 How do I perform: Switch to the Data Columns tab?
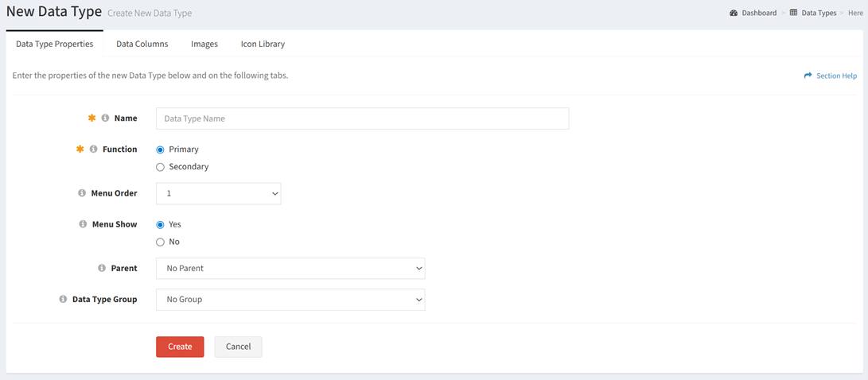click(x=142, y=44)
